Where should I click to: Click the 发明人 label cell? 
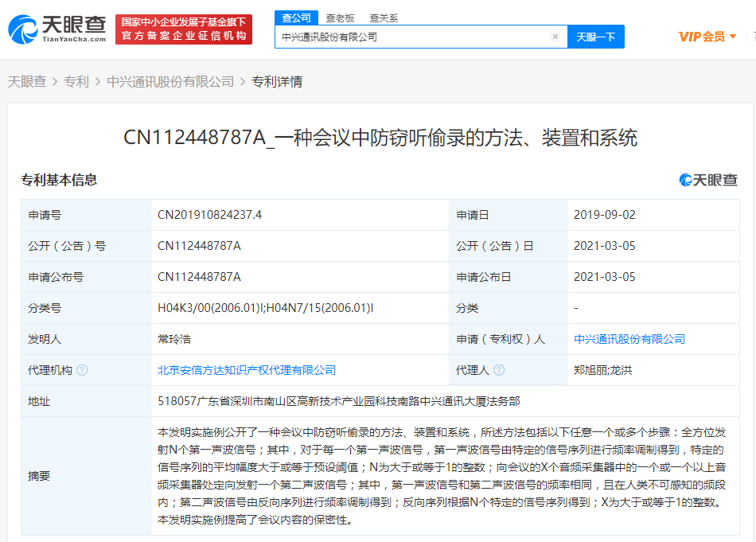86,339
